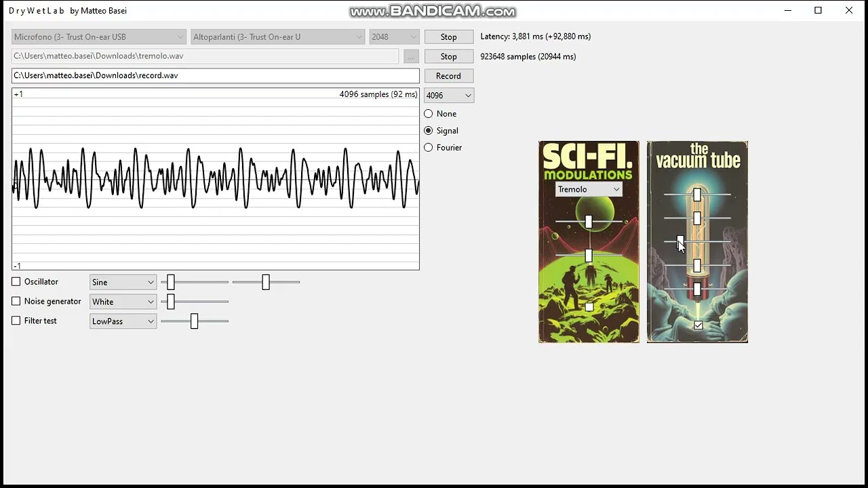
Task: Minimize the DryWetLab window
Action: click(788, 10)
